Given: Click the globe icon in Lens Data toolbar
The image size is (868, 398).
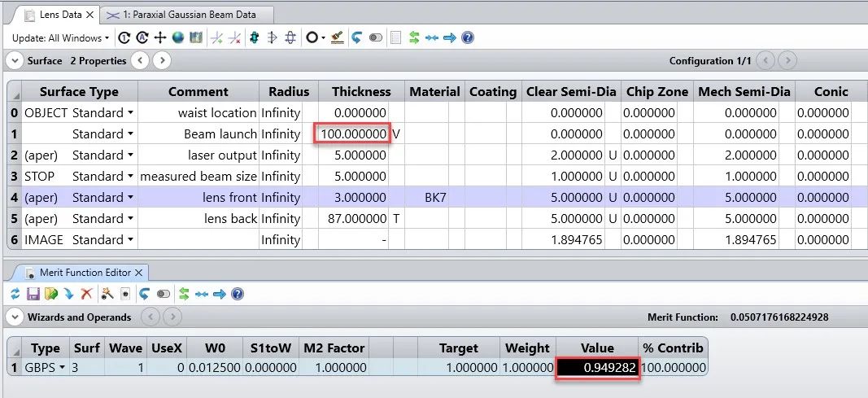Looking at the screenshot, I should (177, 37).
